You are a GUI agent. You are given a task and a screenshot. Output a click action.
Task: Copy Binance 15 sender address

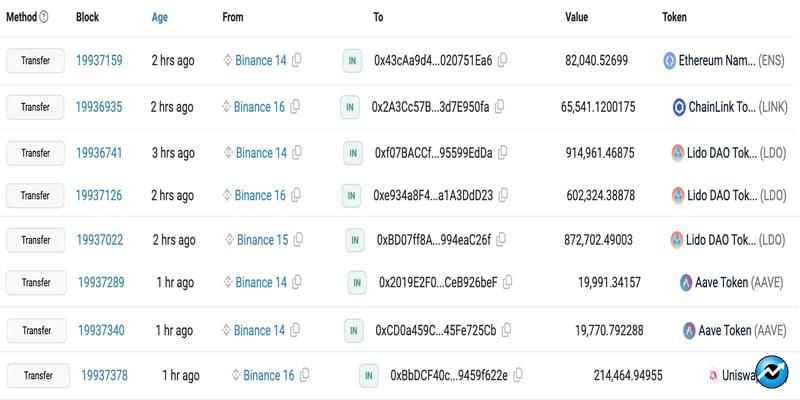[299, 240]
